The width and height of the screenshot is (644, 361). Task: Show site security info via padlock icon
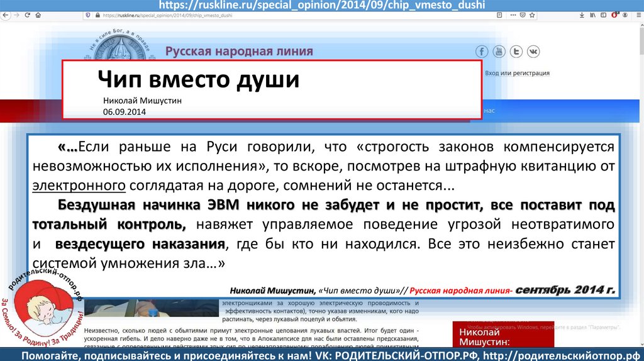97,15
